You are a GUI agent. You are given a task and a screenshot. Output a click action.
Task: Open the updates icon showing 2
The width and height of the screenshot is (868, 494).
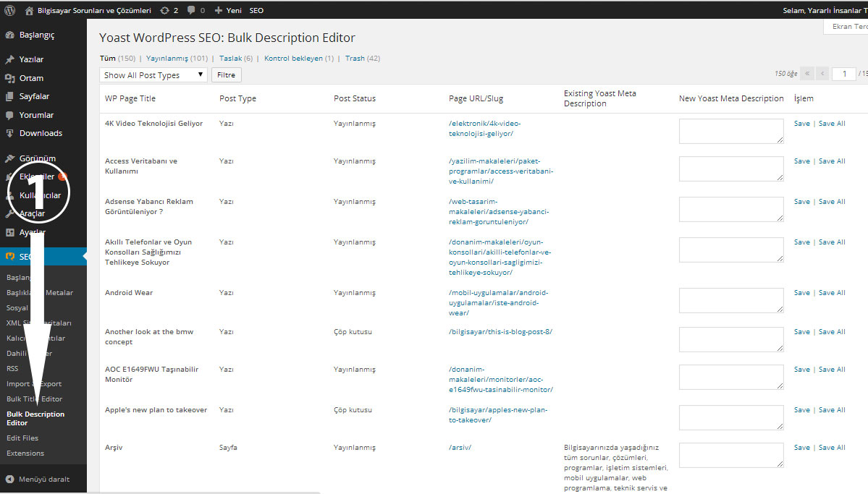164,11
